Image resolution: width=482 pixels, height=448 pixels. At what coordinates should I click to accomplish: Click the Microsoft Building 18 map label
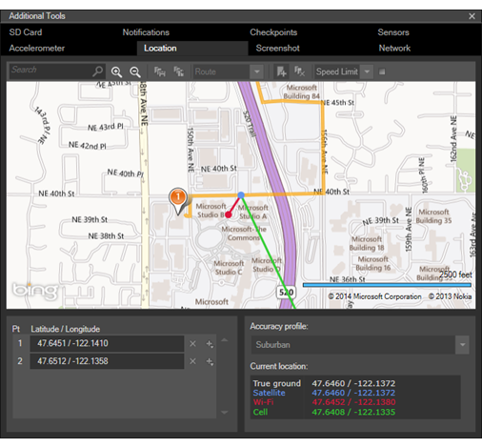click(367, 243)
